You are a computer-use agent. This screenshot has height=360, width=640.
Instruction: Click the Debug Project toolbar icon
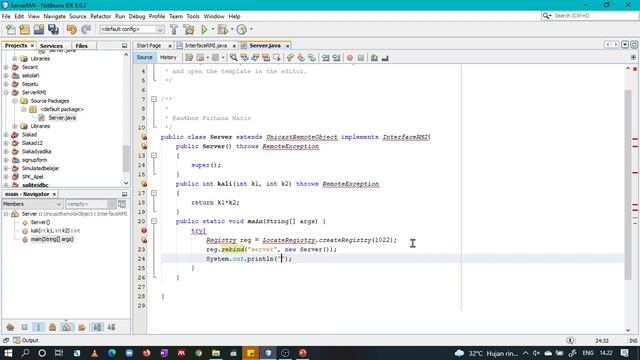(x=222, y=29)
